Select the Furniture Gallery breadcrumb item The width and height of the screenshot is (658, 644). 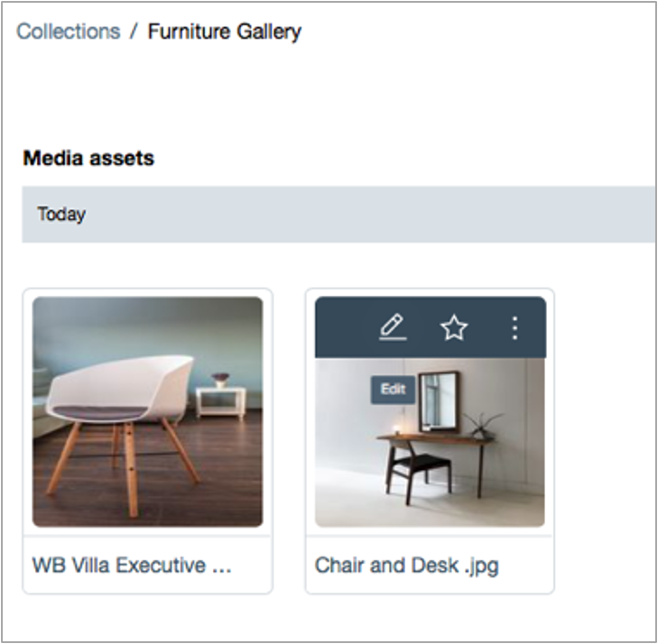(225, 32)
